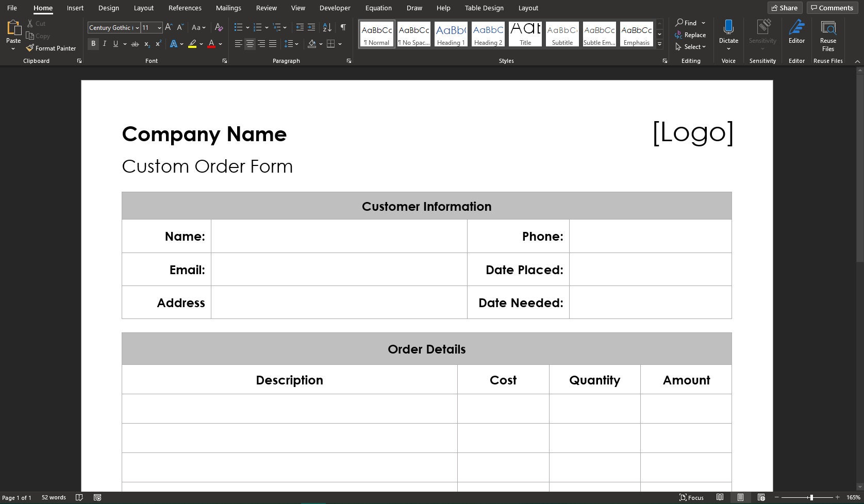Image resolution: width=864 pixels, height=504 pixels.
Task: Open the Editor pane
Action: (x=796, y=31)
